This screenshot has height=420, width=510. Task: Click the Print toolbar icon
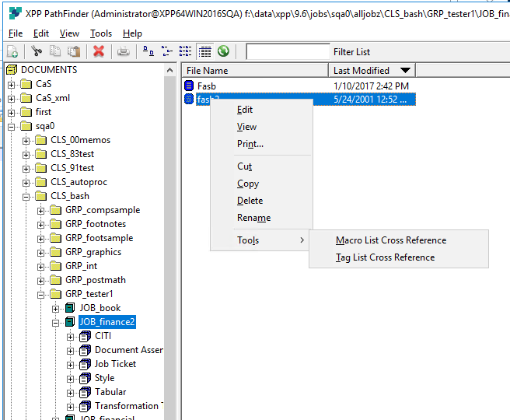(124, 51)
